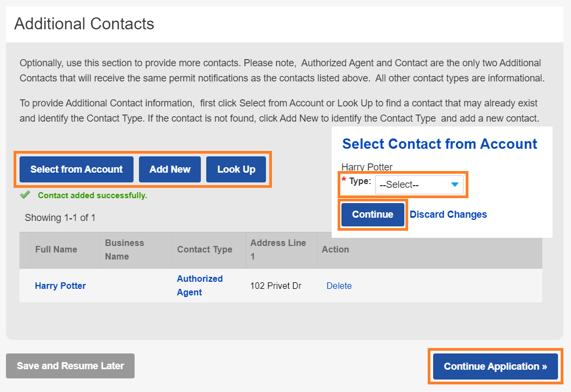The width and height of the screenshot is (571, 392).
Task: Click the Additional Contacts section heading
Action: 84,24
